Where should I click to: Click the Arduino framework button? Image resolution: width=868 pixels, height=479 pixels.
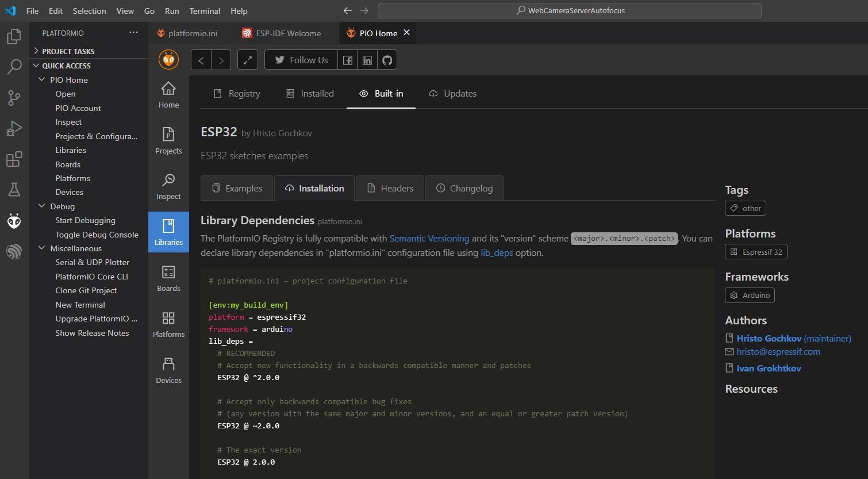click(x=750, y=295)
